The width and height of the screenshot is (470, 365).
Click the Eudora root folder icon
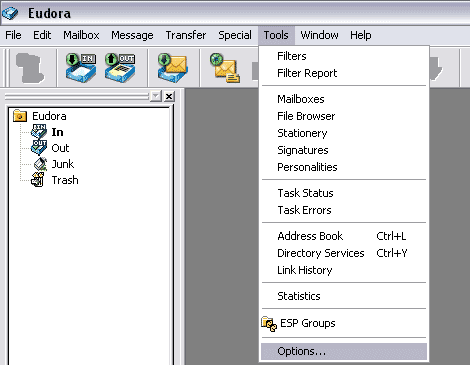click(x=20, y=116)
